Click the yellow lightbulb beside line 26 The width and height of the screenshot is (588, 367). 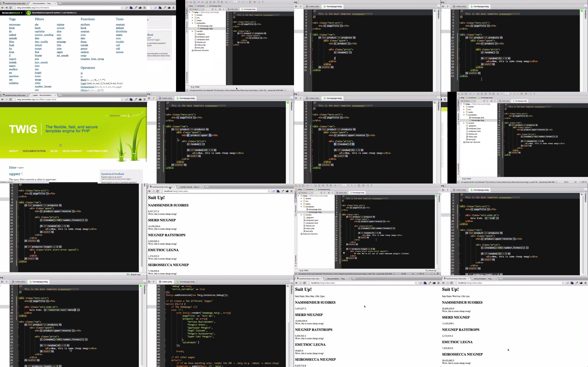(344, 253)
